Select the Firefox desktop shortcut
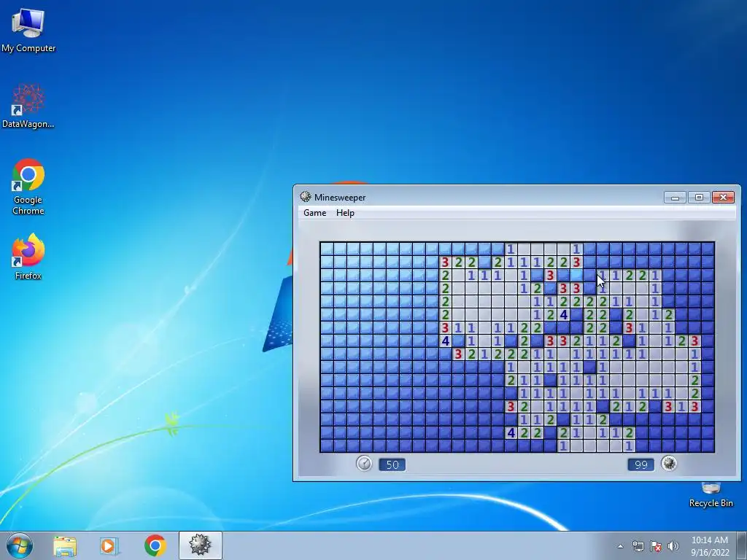The image size is (747, 560). tap(28, 256)
